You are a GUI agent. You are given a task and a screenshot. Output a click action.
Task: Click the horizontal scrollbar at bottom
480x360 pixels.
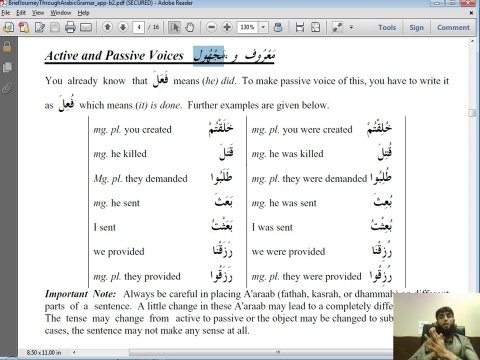[x=260, y=352]
